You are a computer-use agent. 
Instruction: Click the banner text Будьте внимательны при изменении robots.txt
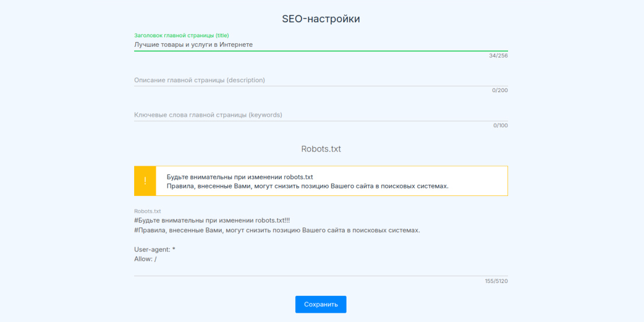pyautogui.click(x=240, y=177)
